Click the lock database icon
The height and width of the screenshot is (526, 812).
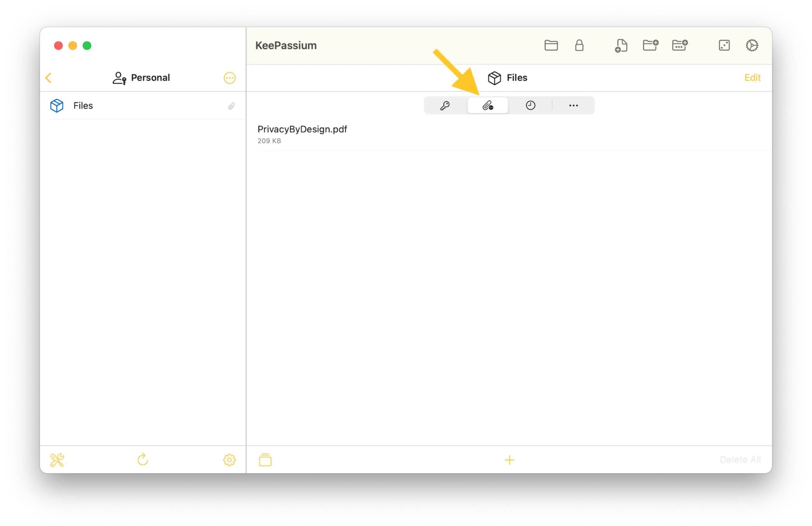click(579, 45)
